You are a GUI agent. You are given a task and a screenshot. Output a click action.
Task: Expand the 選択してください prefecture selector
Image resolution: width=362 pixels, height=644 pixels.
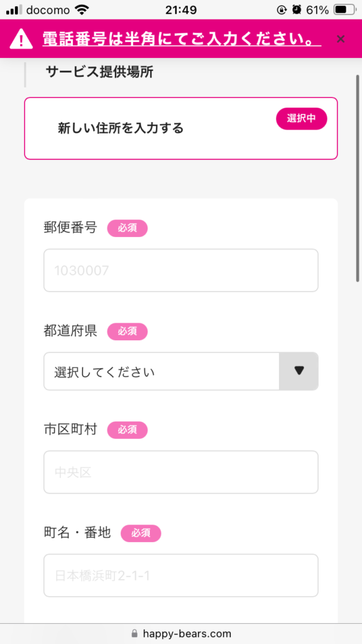coord(181,371)
